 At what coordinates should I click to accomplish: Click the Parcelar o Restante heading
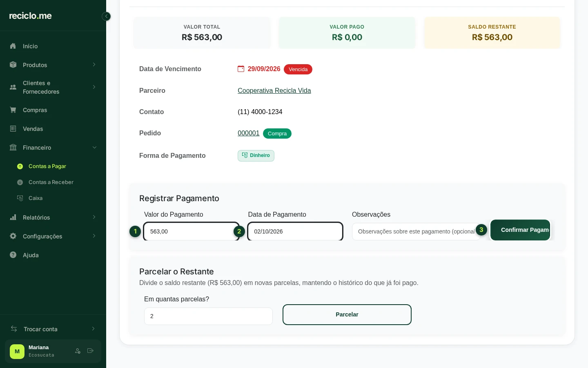[176, 272]
